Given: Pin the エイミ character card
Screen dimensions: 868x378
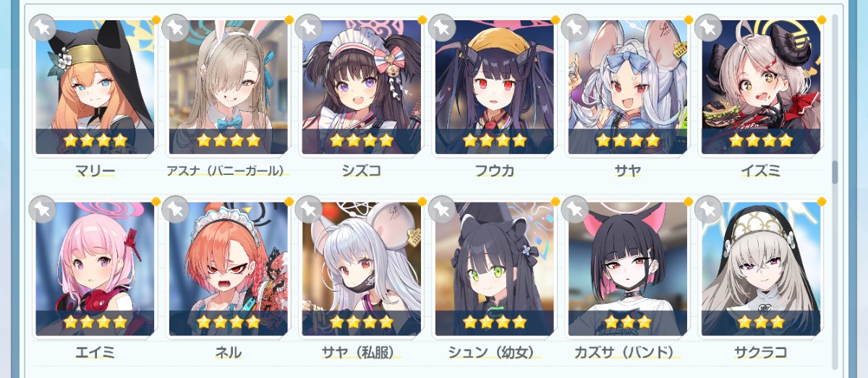Looking at the screenshot, I should [42, 210].
